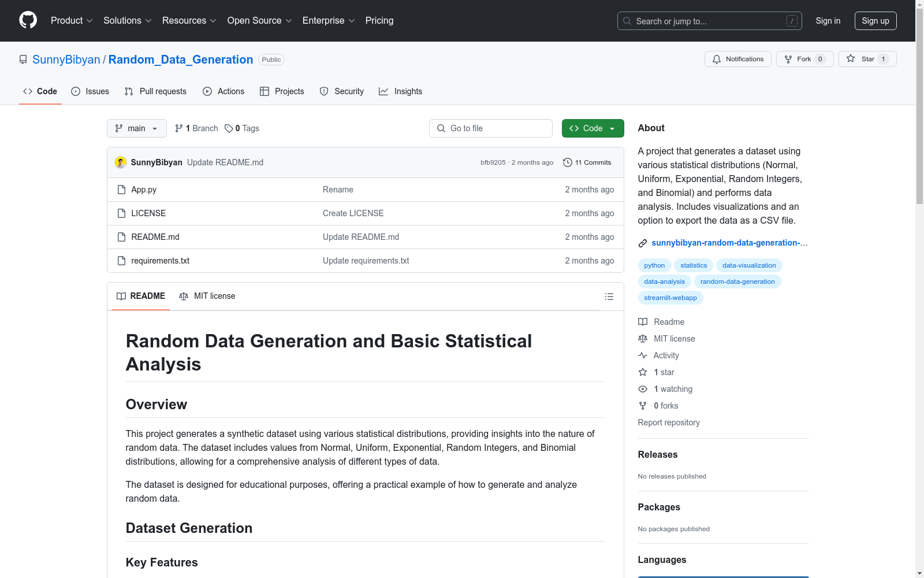Image resolution: width=924 pixels, height=578 pixels.
Task: Click the SunnyBibyan avatar in commit row
Action: click(121, 162)
